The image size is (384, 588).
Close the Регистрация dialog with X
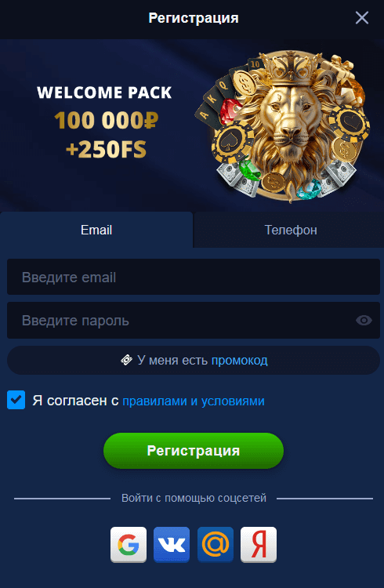click(362, 17)
